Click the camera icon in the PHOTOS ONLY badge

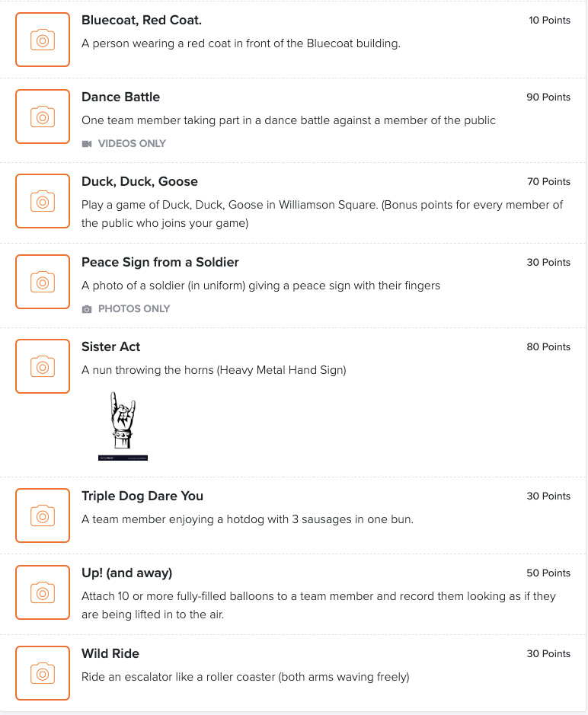coord(87,308)
